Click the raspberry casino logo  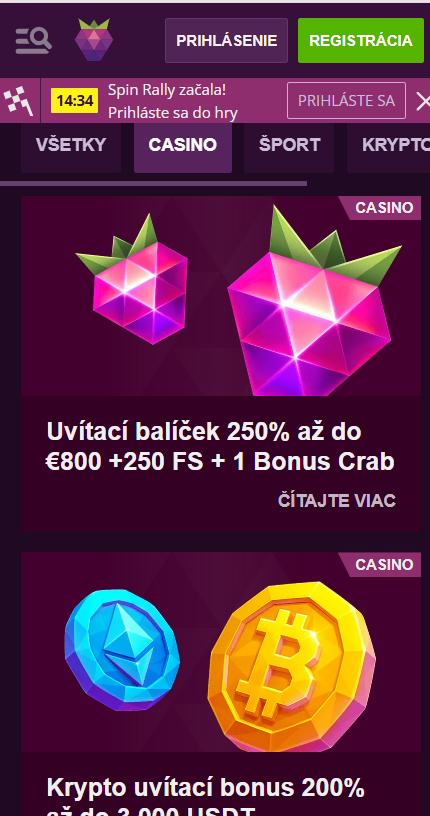point(94,40)
